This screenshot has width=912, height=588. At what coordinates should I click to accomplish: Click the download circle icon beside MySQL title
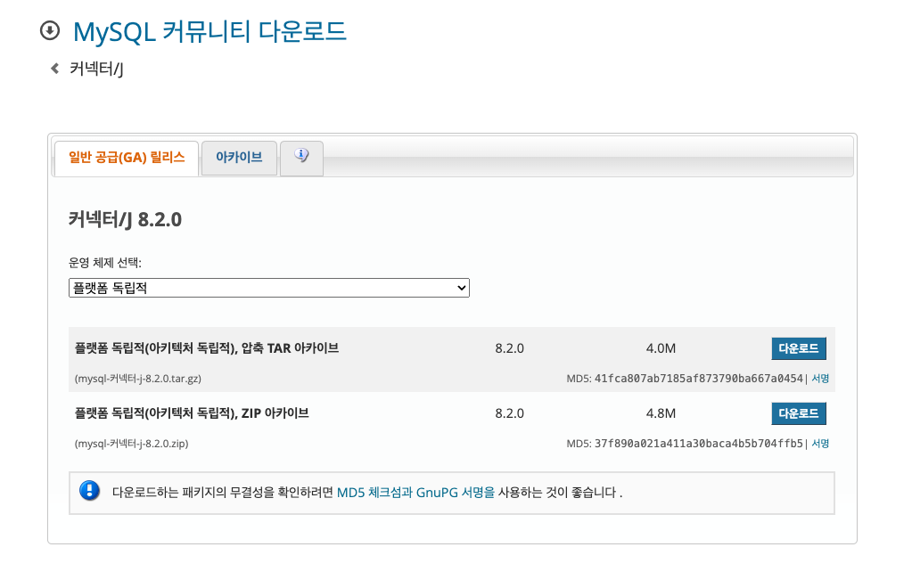click(50, 30)
